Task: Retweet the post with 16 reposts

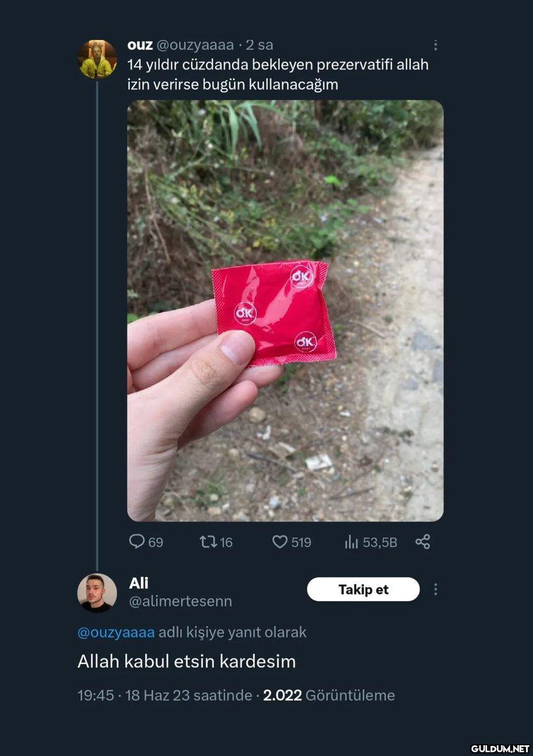Action: click(x=216, y=542)
